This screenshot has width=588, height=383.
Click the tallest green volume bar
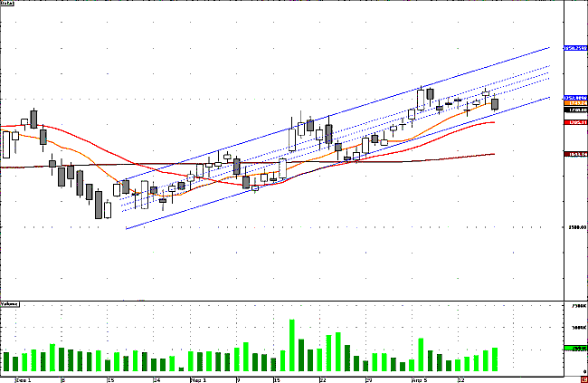pyautogui.click(x=292, y=346)
